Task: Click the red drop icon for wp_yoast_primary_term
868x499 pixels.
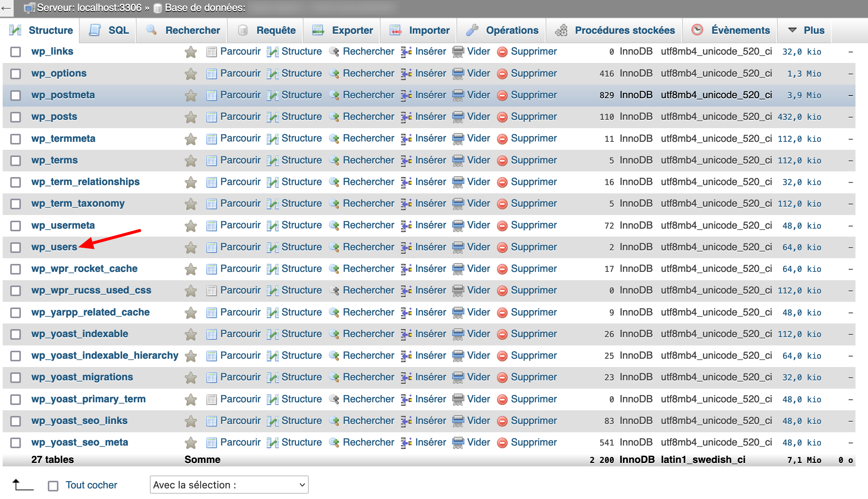Action: coord(502,400)
